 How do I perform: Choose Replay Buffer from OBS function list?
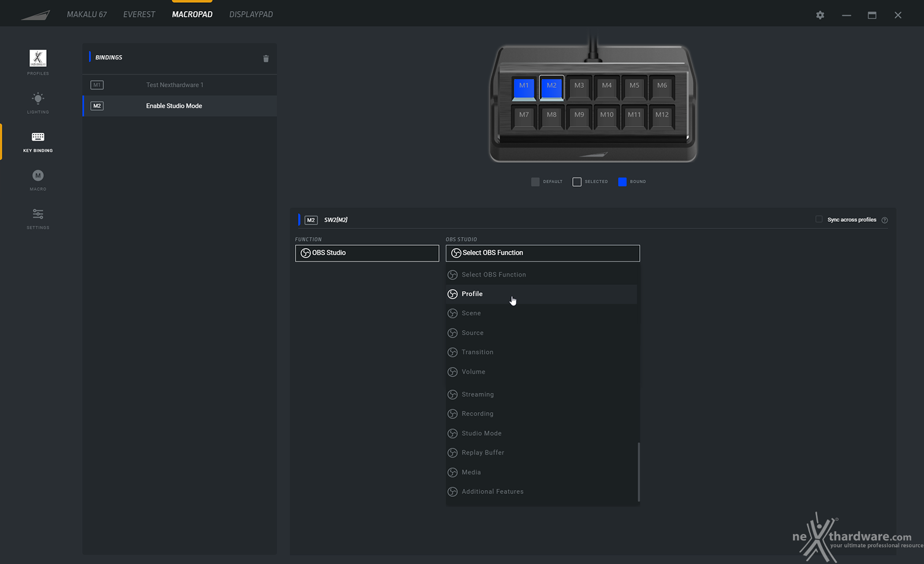coord(542,452)
